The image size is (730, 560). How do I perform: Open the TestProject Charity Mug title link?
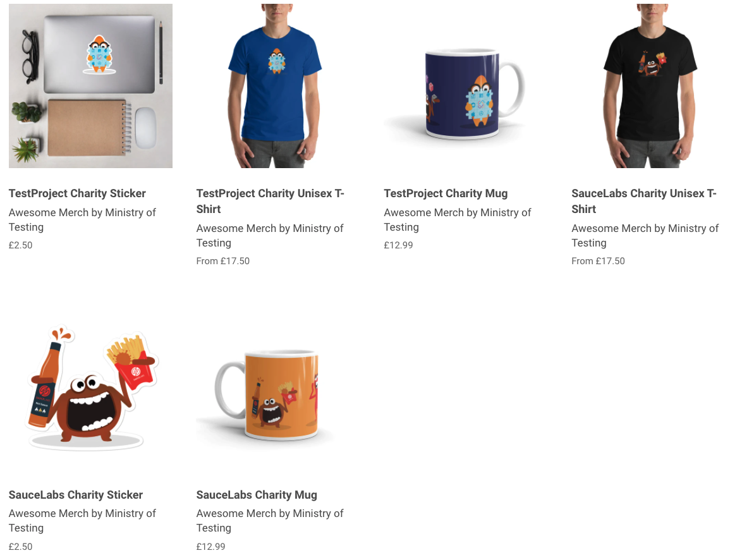[x=446, y=193]
